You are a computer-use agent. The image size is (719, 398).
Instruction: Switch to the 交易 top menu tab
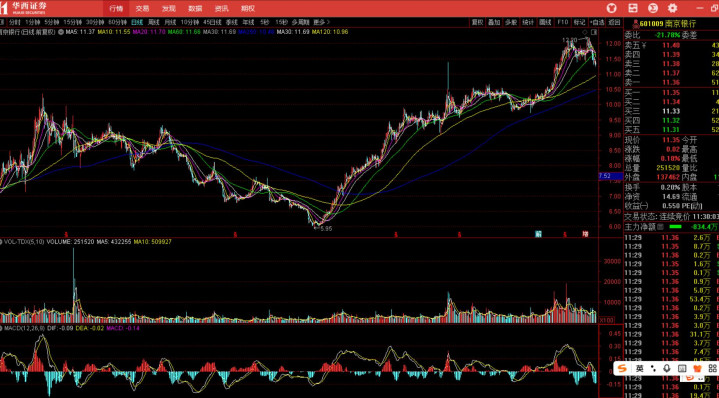(142, 8)
